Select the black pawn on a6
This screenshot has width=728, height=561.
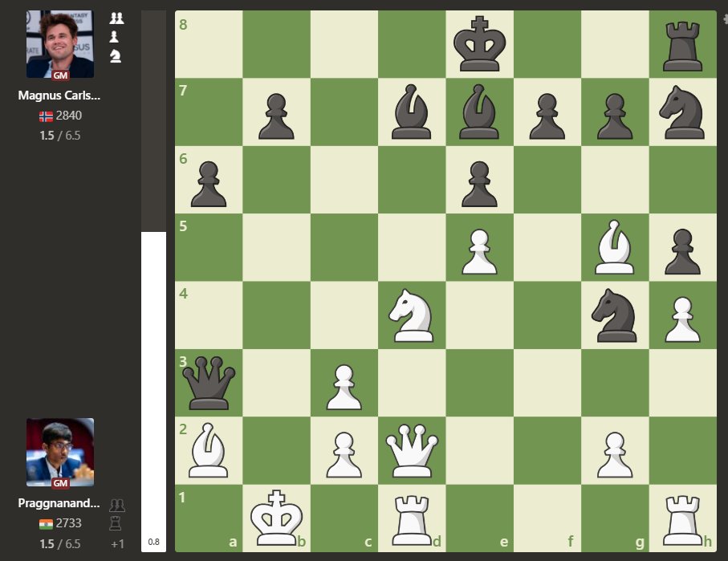209,184
